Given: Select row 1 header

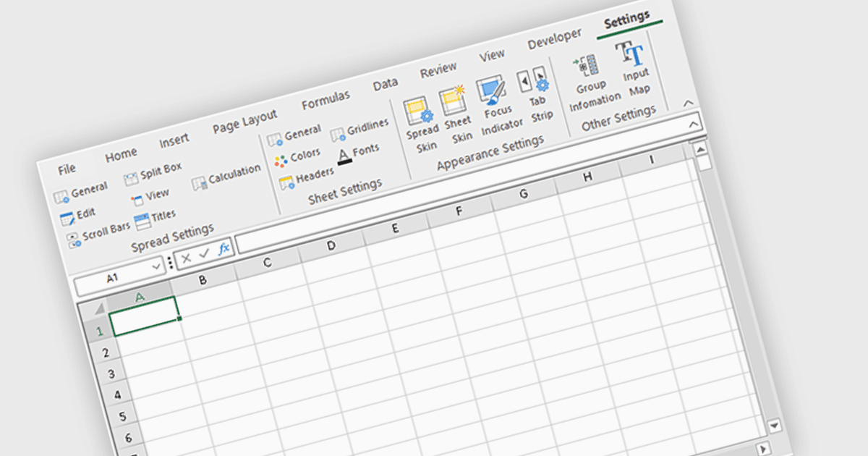Looking at the screenshot, I should click(99, 331).
